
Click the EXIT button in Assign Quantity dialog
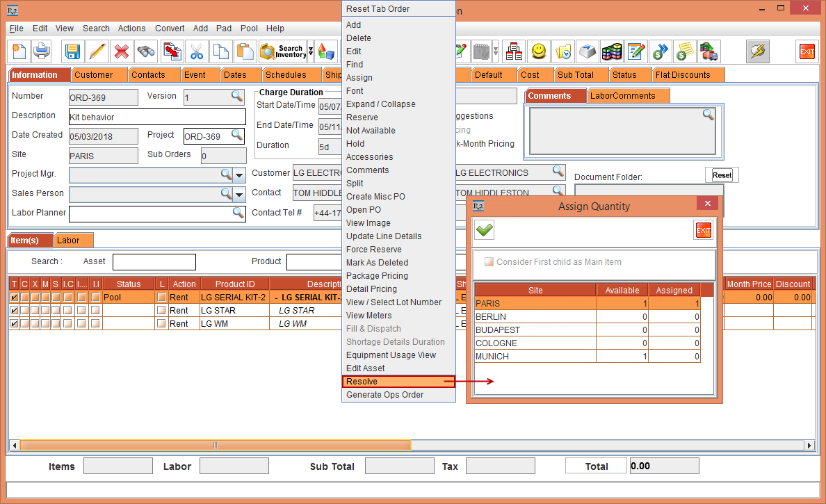[x=703, y=231]
